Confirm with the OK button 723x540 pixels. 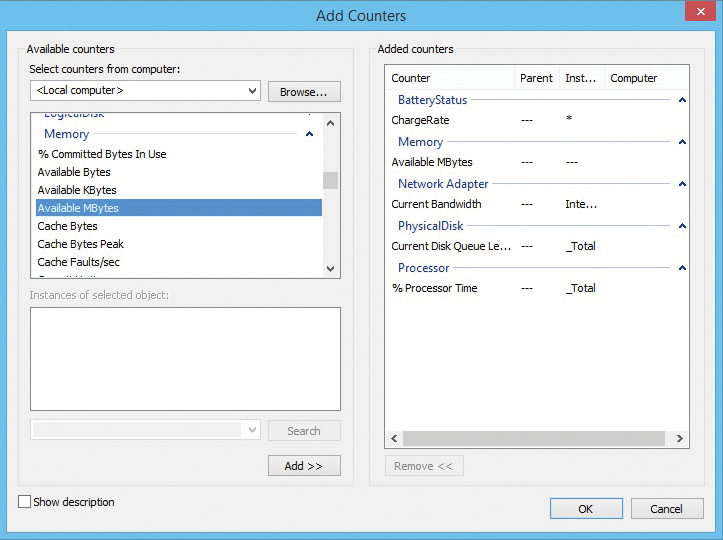pos(586,509)
